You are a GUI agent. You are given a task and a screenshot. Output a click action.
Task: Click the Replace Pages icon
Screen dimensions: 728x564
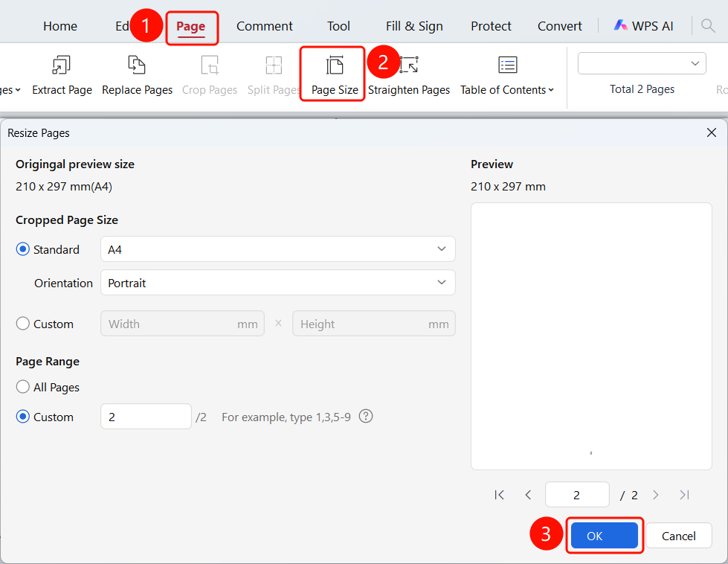click(137, 65)
